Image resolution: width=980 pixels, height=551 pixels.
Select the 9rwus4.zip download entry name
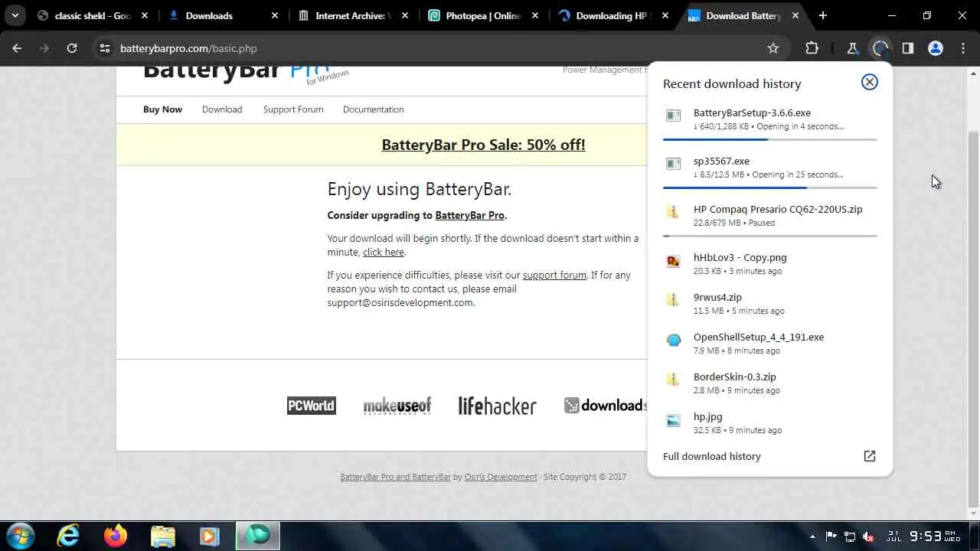(717, 297)
